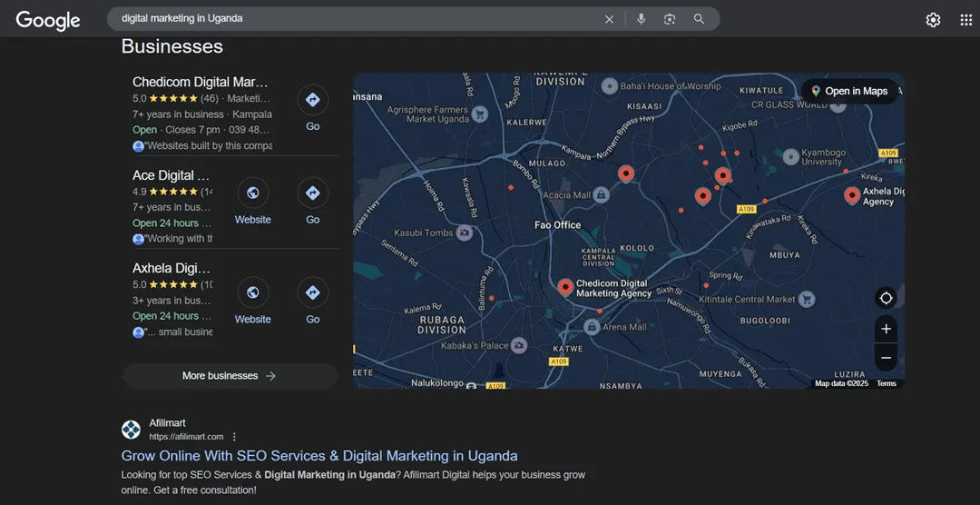Click Kabaka's Palace map marker
The height and width of the screenshot is (505, 980).
[x=518, y=345]
